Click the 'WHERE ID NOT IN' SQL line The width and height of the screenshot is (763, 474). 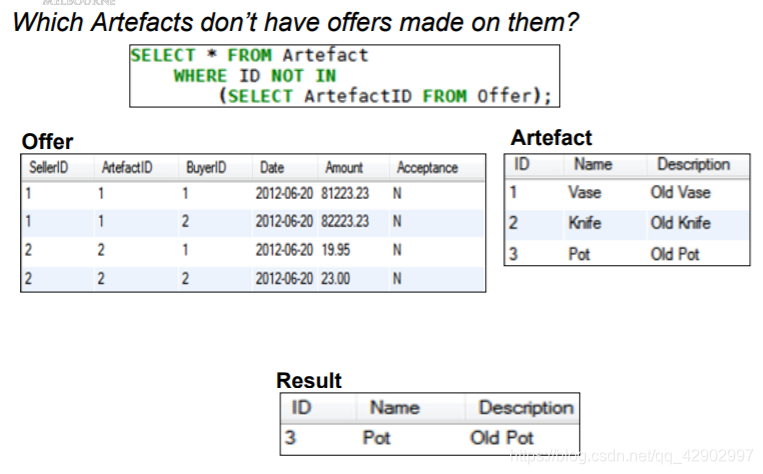click(254, 76)
